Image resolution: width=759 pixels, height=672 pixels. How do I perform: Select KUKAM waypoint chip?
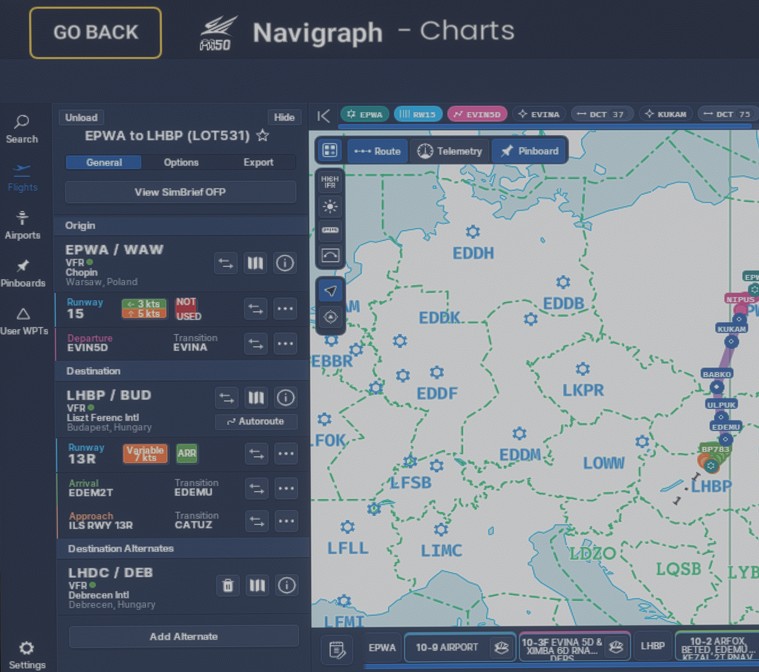(x=666, y=114)
